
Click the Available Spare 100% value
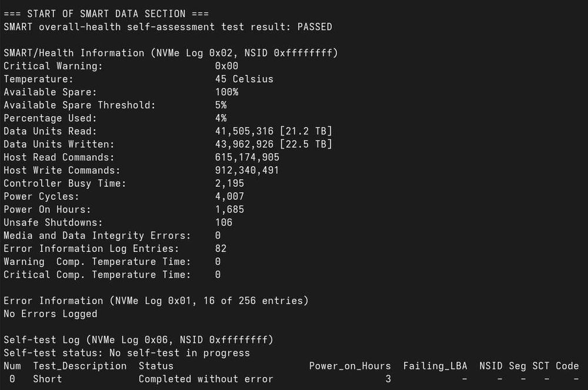(x=226, y=92)
